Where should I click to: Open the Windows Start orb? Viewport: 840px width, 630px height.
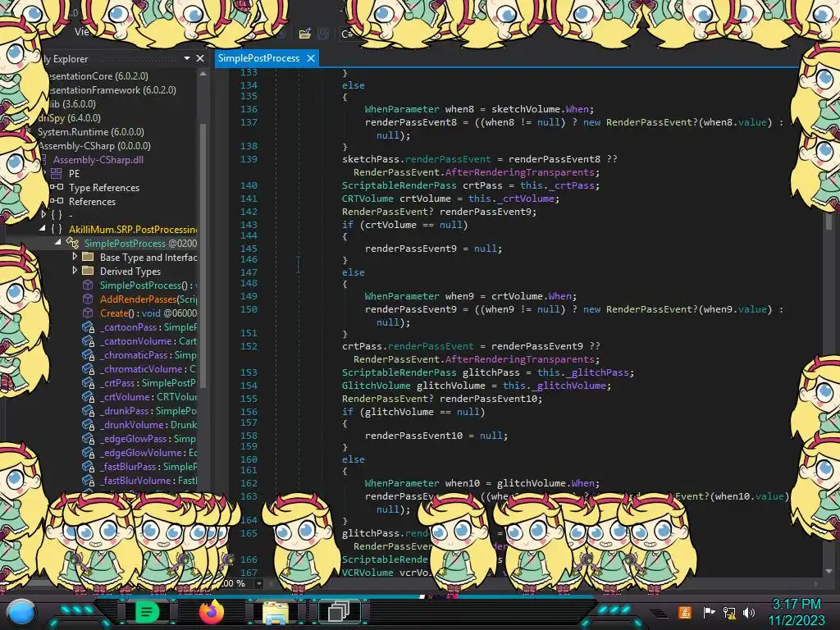coord(21,612)
